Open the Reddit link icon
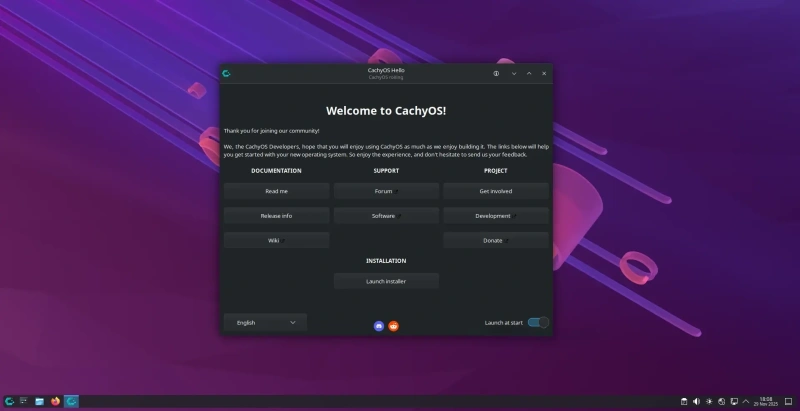 point(393,326)
